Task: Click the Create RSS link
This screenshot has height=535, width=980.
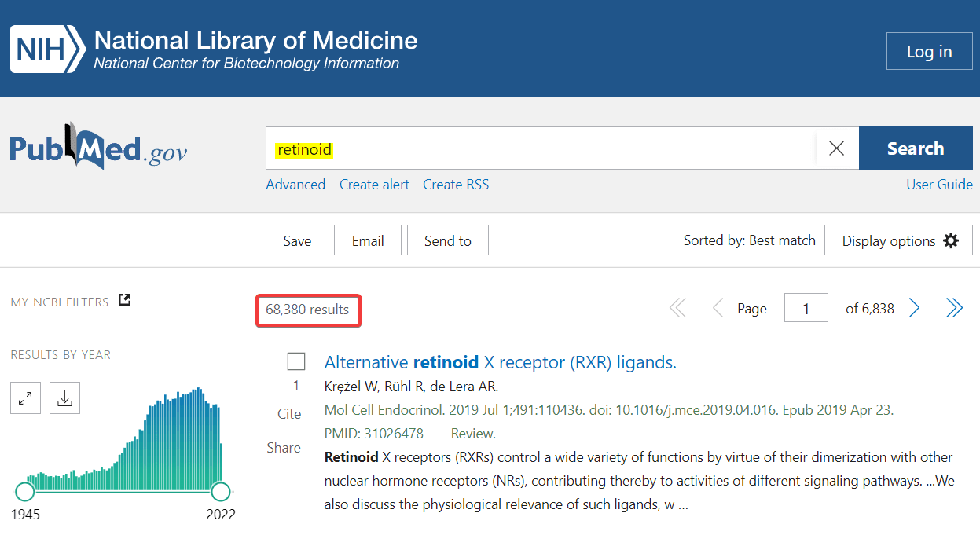Action: pyautogui.click(x=456, y=185)
